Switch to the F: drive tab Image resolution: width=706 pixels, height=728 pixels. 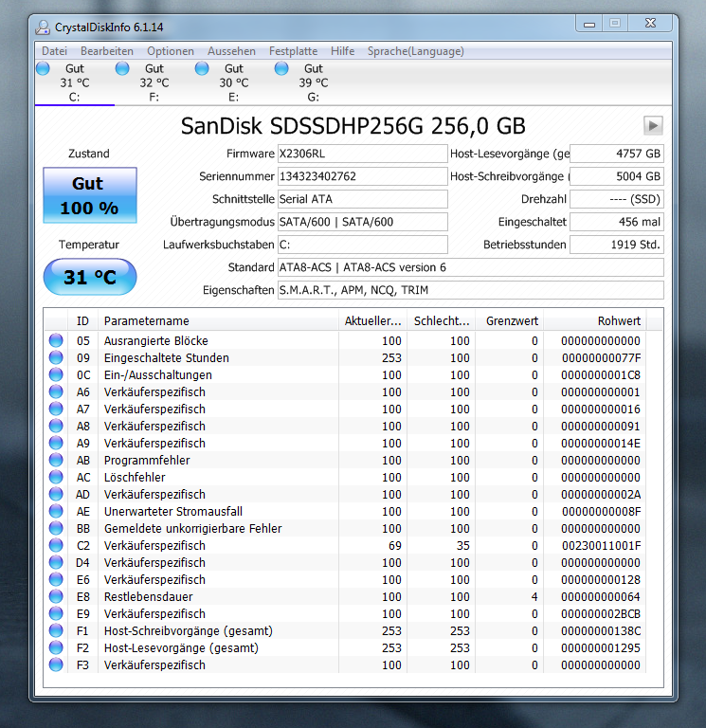point(154,82)
